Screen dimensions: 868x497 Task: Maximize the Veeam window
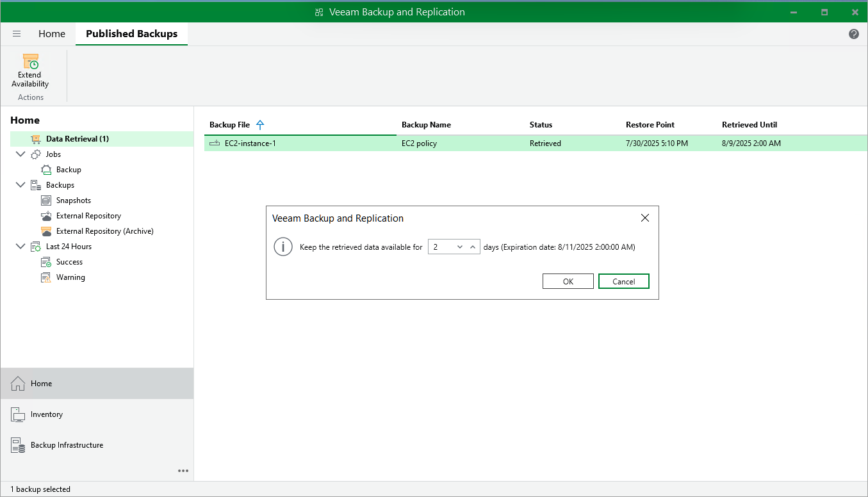[x=825, y=12]
